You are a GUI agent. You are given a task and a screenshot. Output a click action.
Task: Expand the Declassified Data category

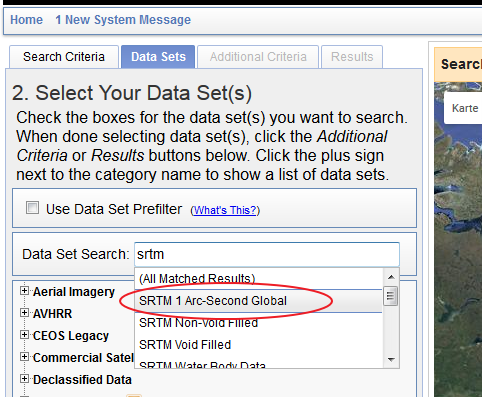pyautogui.click(x=24, y=379)
